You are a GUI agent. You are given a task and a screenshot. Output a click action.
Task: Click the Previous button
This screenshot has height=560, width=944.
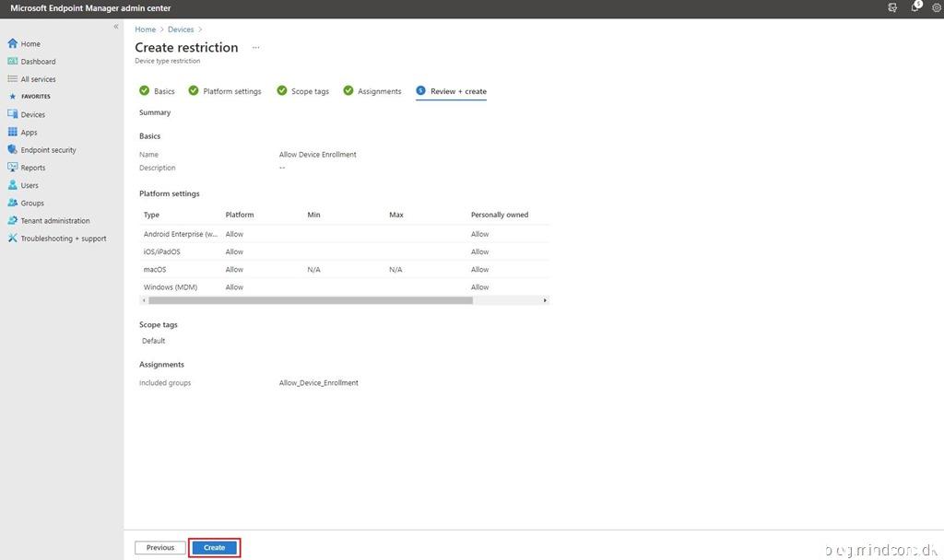click(160, 547)
